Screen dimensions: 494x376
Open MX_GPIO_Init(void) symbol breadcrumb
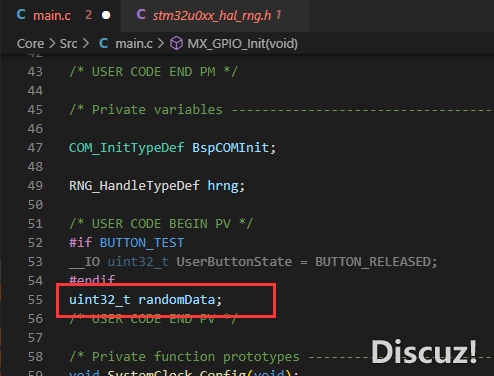tap(242, 44)
